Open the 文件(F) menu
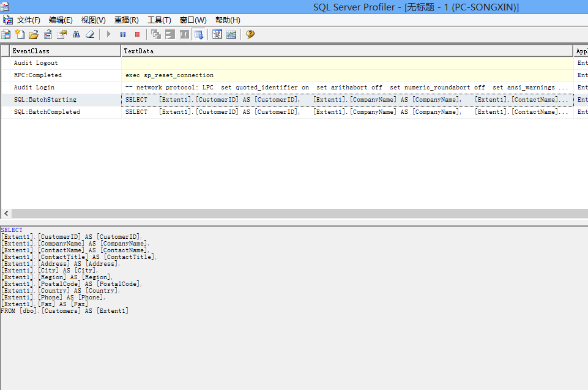588x390 pixels. point(29,20)
